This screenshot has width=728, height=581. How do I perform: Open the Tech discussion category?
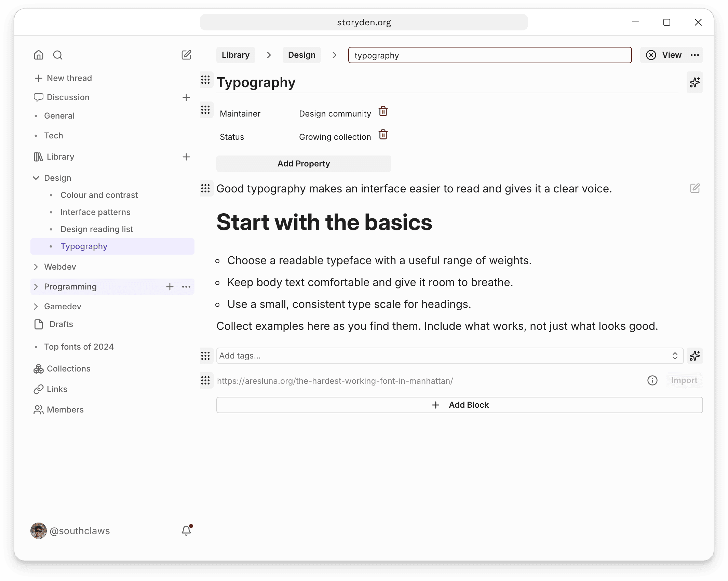pos(54,136)
